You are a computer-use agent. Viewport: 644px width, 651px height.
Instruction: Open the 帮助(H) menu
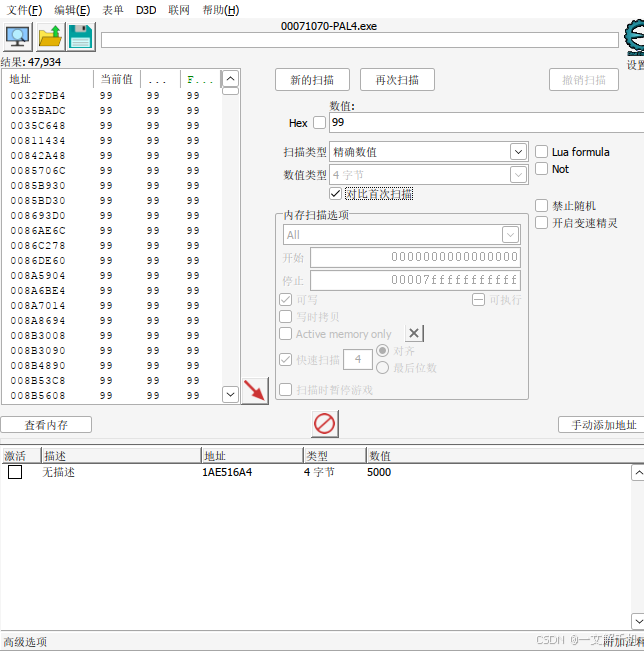tap(221, 10)
